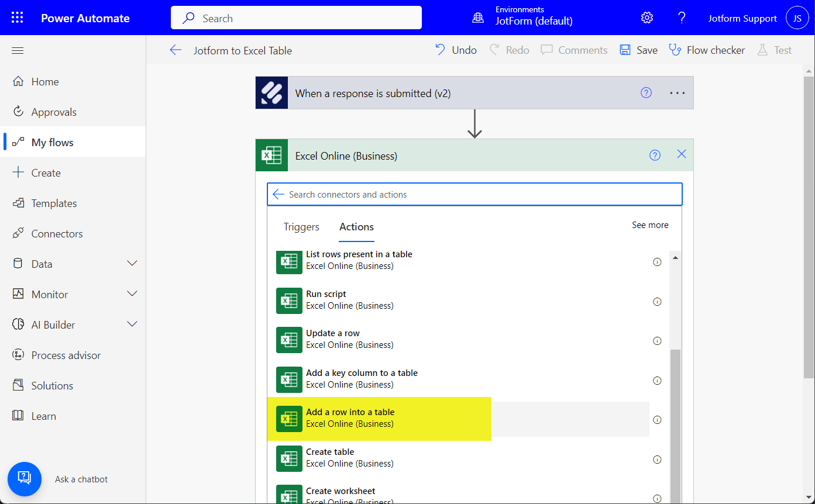Expand the Data menu in sidebar
815x504 pixels.
point(132,264)
